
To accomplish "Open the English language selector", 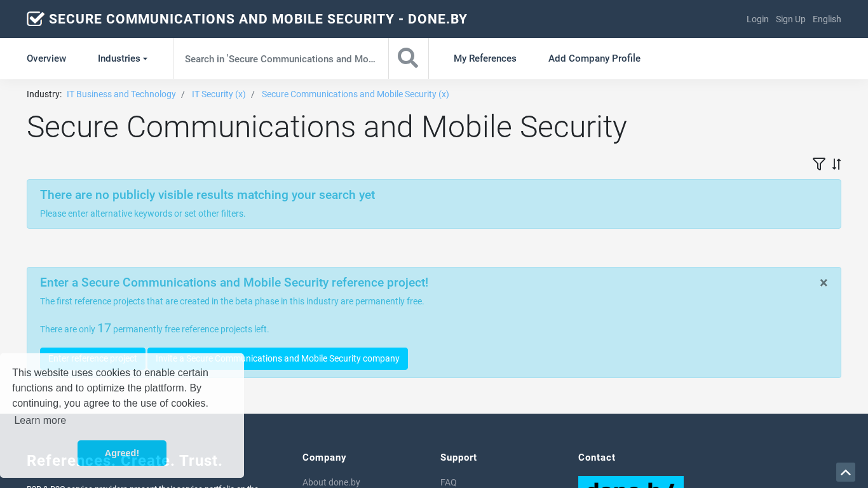I will (827, 19).
